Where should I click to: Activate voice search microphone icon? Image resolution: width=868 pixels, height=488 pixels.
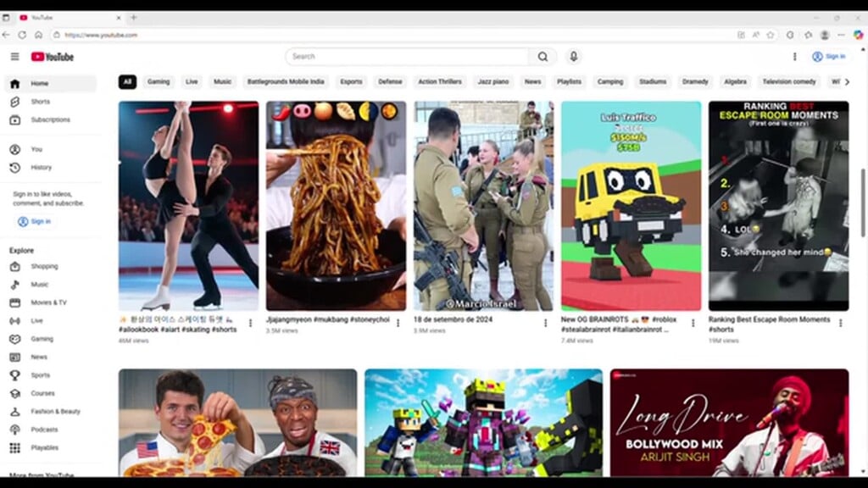[573, 57]
